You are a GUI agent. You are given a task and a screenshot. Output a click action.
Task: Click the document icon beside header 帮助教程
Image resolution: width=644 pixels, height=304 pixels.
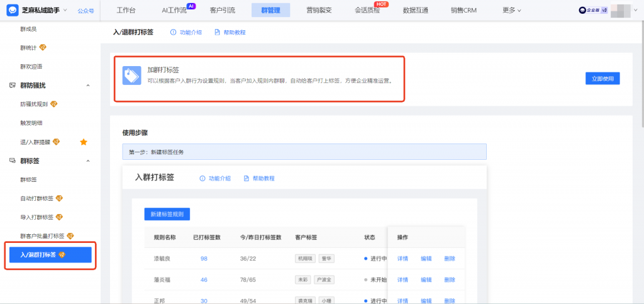217,33
